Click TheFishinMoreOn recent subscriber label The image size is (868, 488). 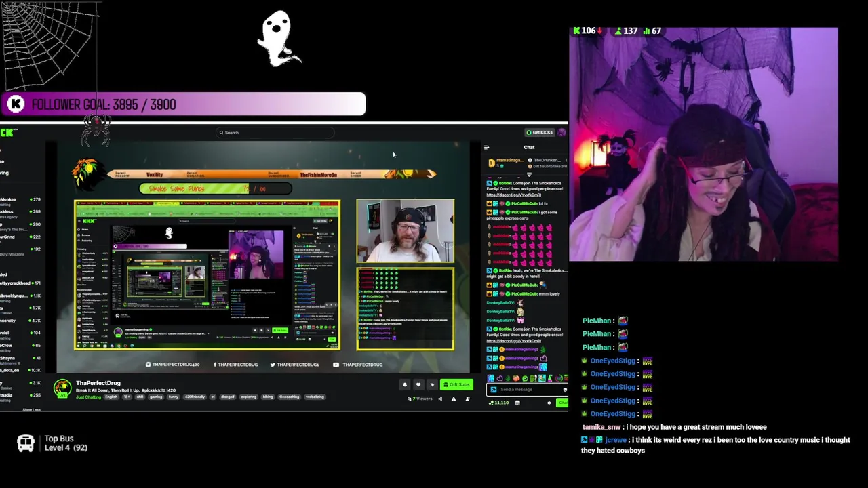318,175
